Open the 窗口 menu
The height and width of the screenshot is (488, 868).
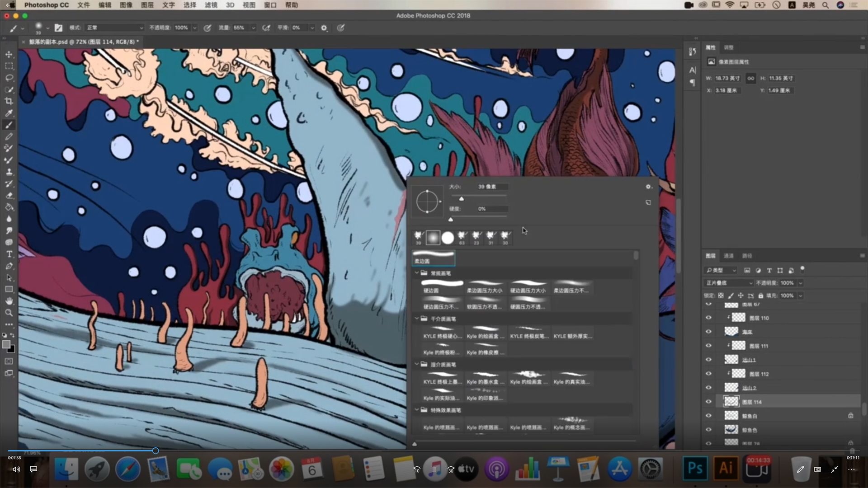[x=270, y=5]
